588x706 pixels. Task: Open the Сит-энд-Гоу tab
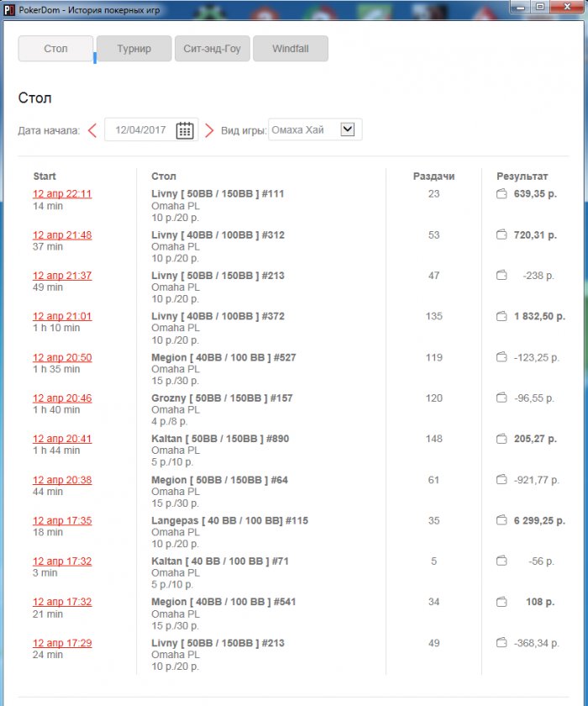[x=212, y=49]
